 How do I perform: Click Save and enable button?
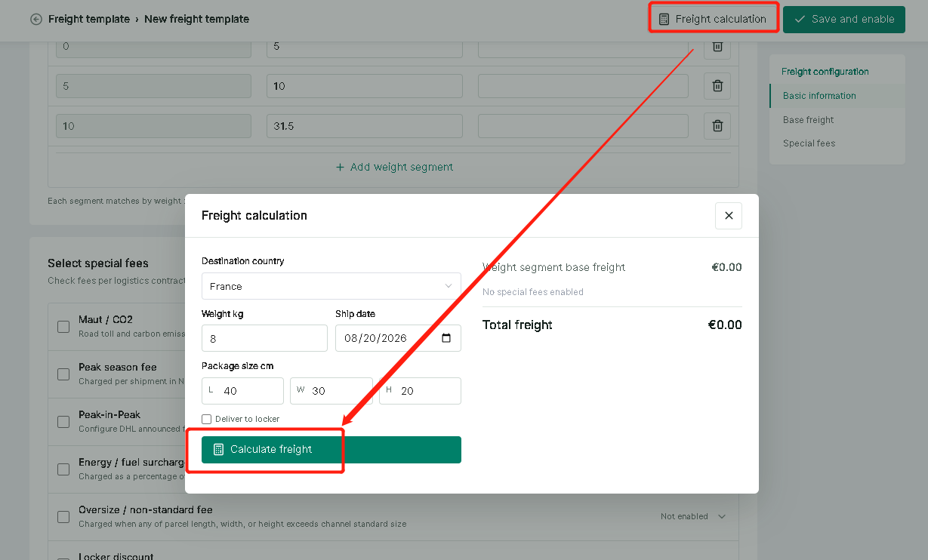coord(844,20)
